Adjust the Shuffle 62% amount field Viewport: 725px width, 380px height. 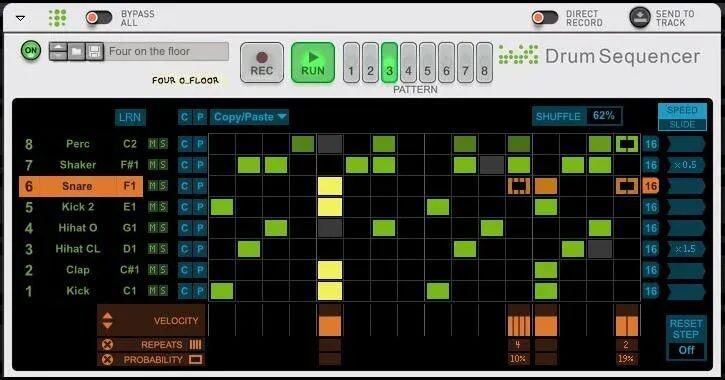(604, 116)
